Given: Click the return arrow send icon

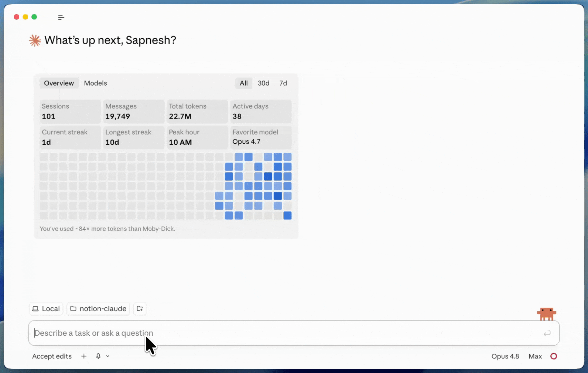Looking at the screenshot, I should tap(547, 333).
